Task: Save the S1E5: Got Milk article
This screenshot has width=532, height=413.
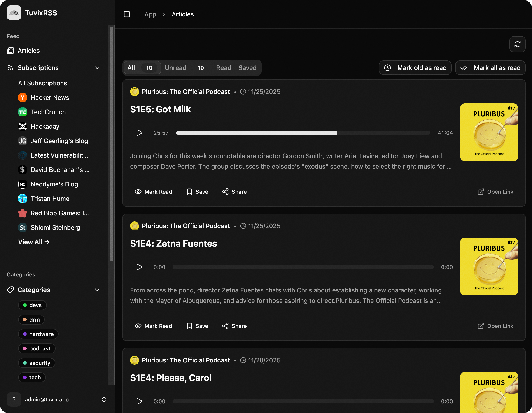Action: click(x=197, y=192)
